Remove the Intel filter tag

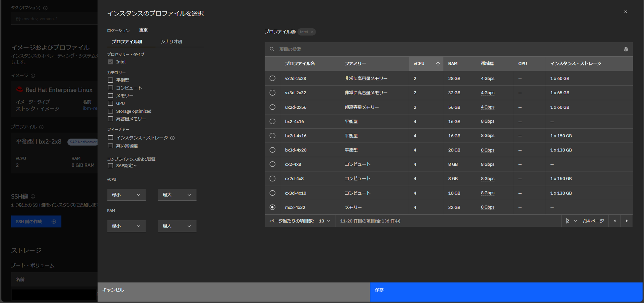click(x=312, y=32)
